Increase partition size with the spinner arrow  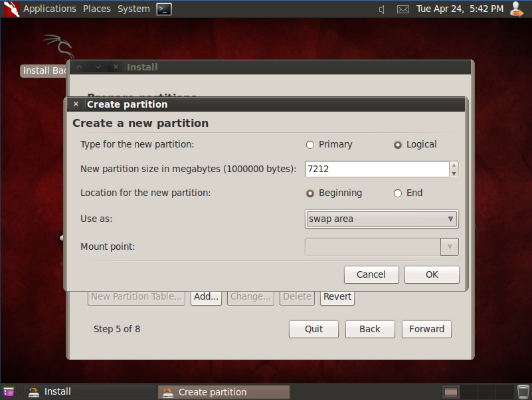pyautogui.click(x=454, y=165)
